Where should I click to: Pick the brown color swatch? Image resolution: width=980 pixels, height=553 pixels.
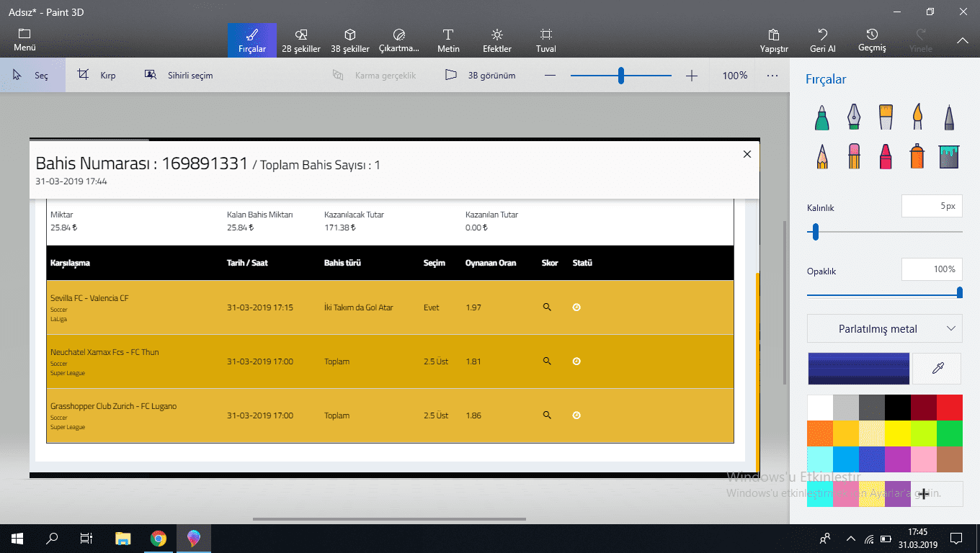[950, 459]
